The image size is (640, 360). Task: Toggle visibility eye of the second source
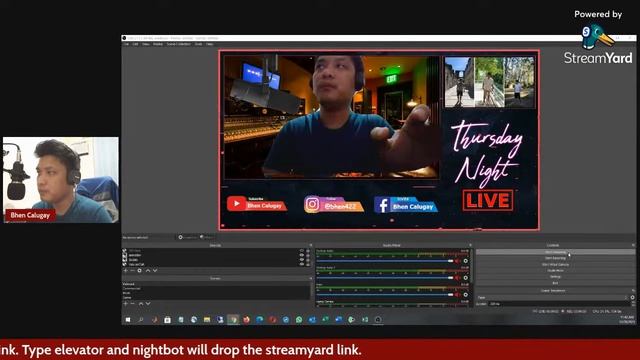[x=302, y=255]
